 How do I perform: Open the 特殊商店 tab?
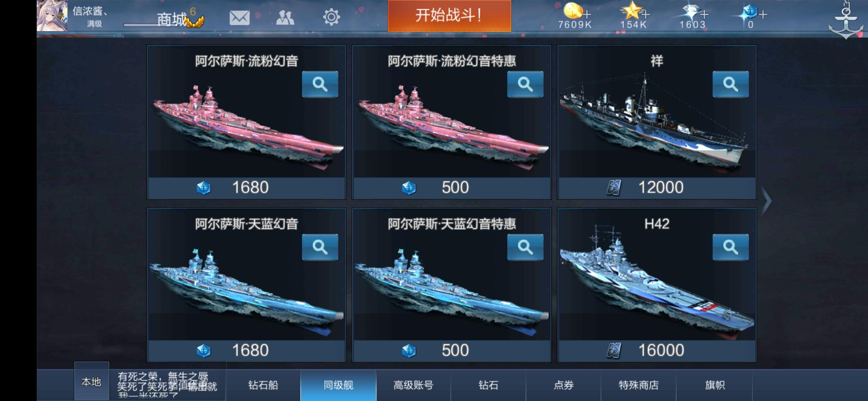point(638,385)
